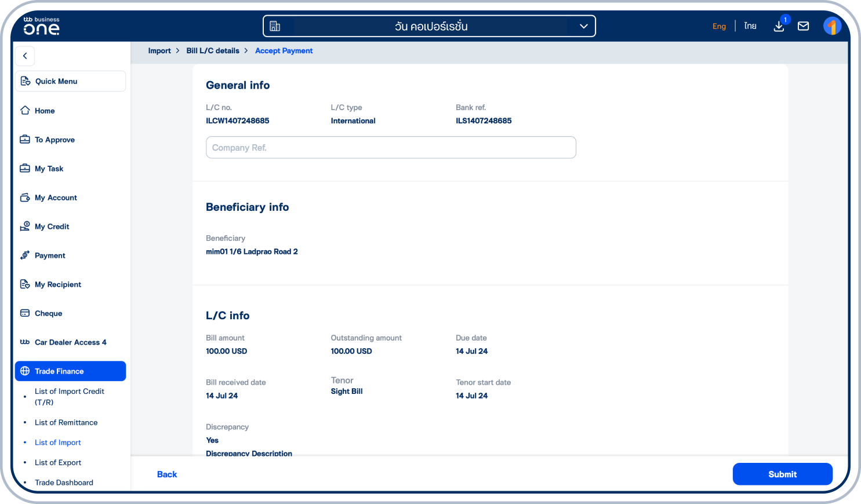Viewport: 861px width, 504px height.
Task: Open My Account from the sidebar
Action: pos(56,198)
